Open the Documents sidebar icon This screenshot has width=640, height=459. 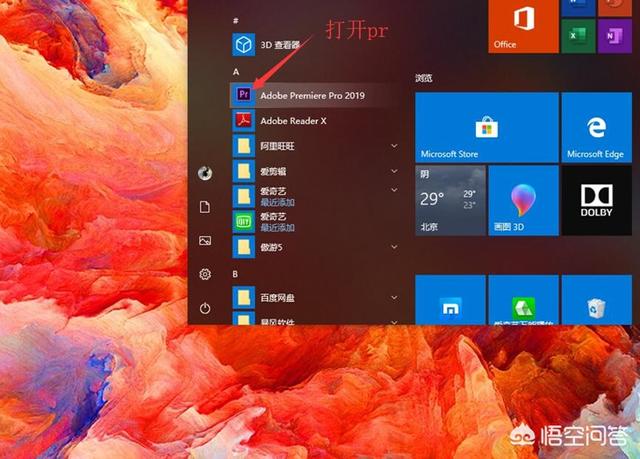pos(205,207)
